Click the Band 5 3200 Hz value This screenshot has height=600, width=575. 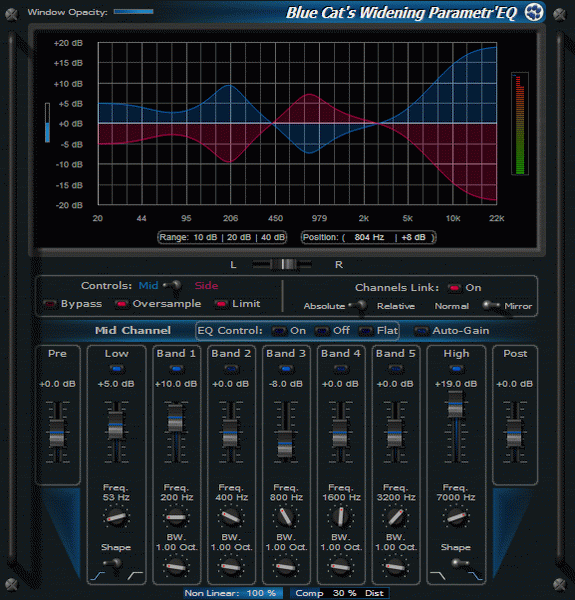pyautogui.click(x=396, y=497)
